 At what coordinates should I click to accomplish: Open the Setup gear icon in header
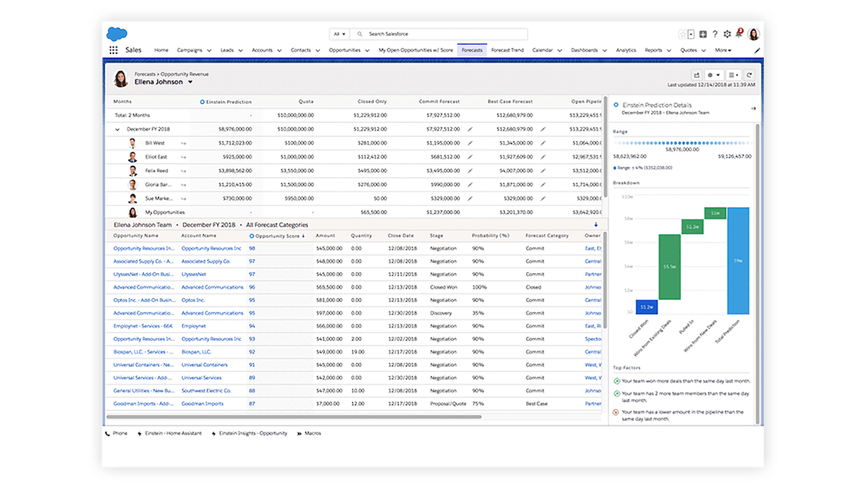tap(727, 34)
